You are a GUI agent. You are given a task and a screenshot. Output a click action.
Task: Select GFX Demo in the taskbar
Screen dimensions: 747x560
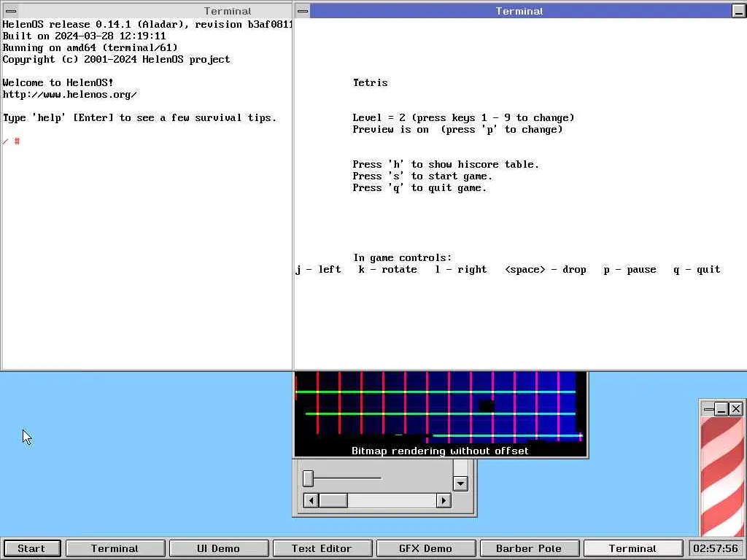click(x=425, y=548)
